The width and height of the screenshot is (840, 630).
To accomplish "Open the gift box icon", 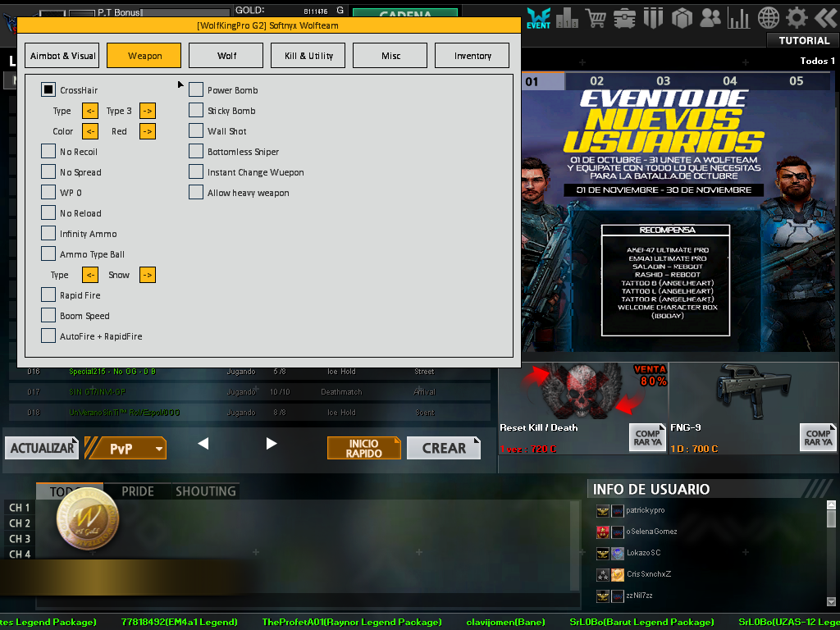I will point(682,17).
